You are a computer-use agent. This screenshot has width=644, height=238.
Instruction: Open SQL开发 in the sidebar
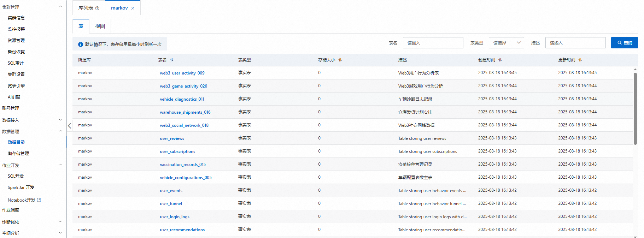(16, 176)
